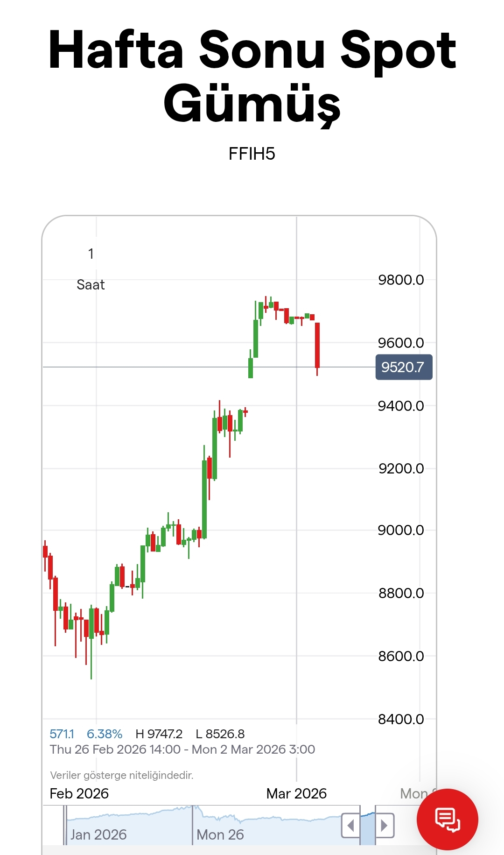This screenshot has width=504, height=855.
Task: Click the blue 571.1 change value
Action: [62, 734]
